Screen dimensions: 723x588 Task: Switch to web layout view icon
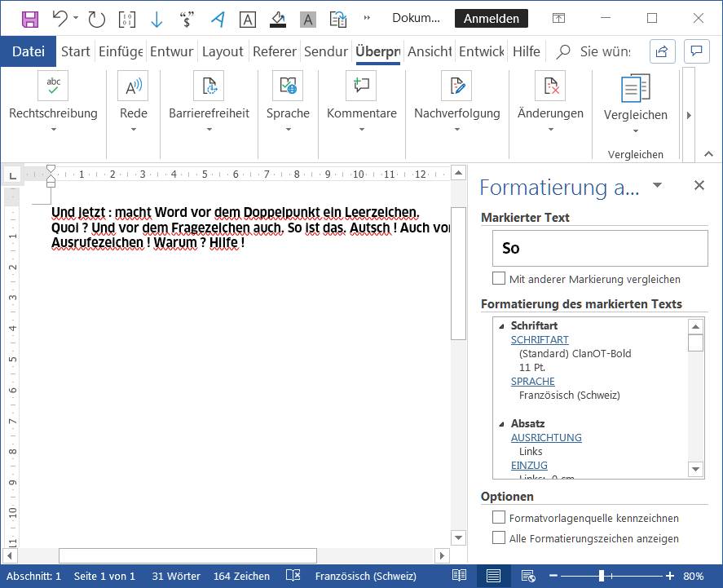pos(528,576)
